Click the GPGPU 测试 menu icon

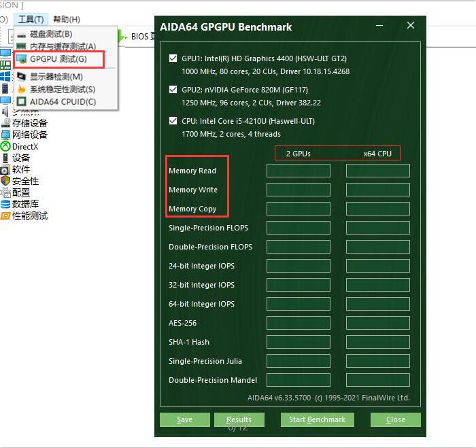tap(22, 60)
